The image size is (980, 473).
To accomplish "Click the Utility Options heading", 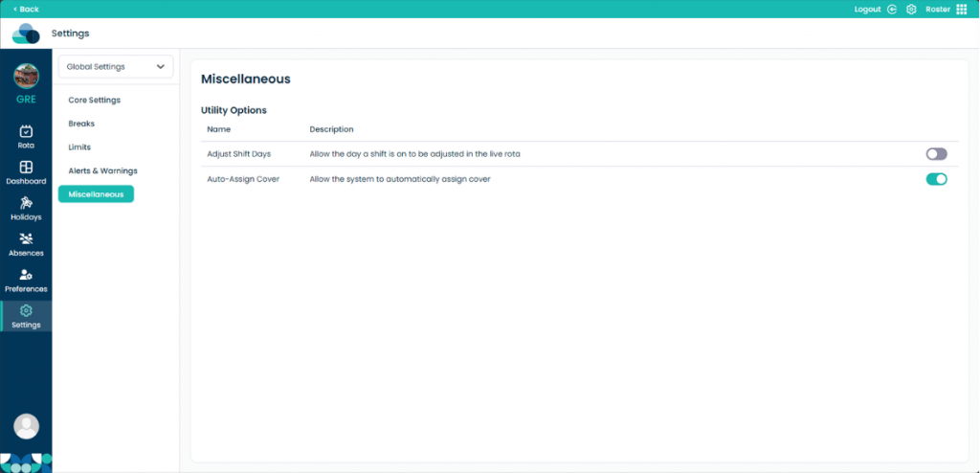I will [234, 110].
